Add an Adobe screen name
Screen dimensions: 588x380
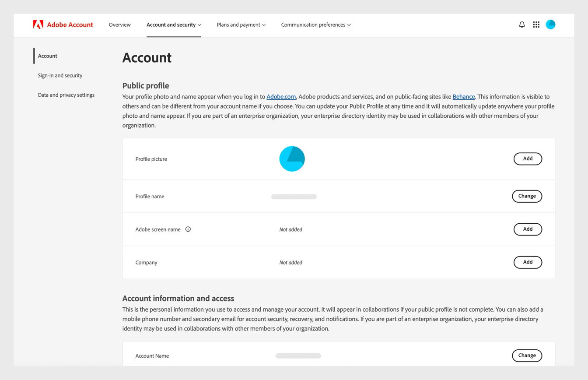[x=527, y=229]
